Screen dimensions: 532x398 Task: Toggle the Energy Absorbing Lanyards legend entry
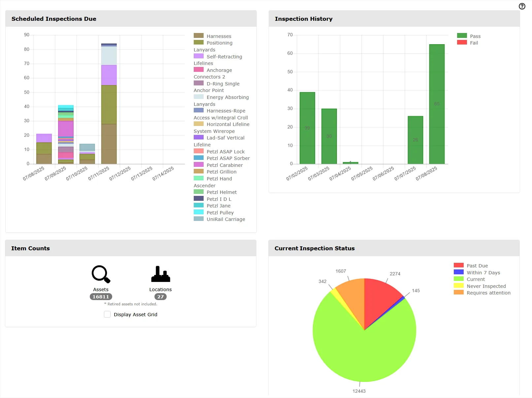221,101
